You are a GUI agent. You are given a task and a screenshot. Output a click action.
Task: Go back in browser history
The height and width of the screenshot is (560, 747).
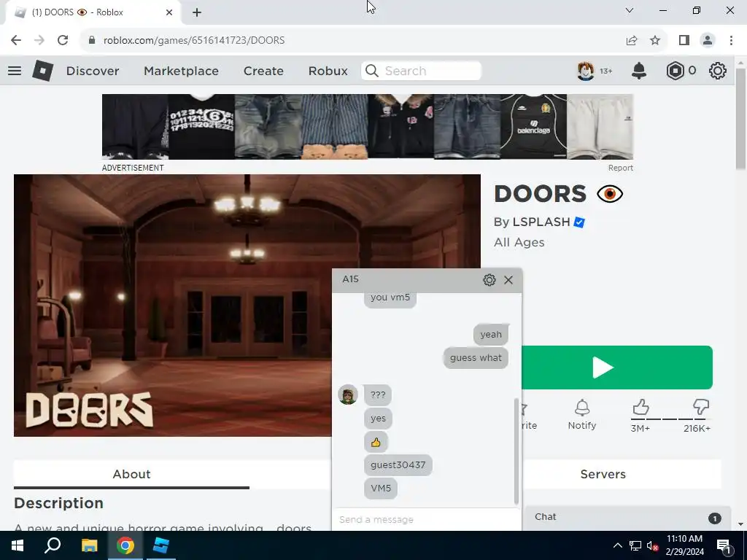[16, 40]
